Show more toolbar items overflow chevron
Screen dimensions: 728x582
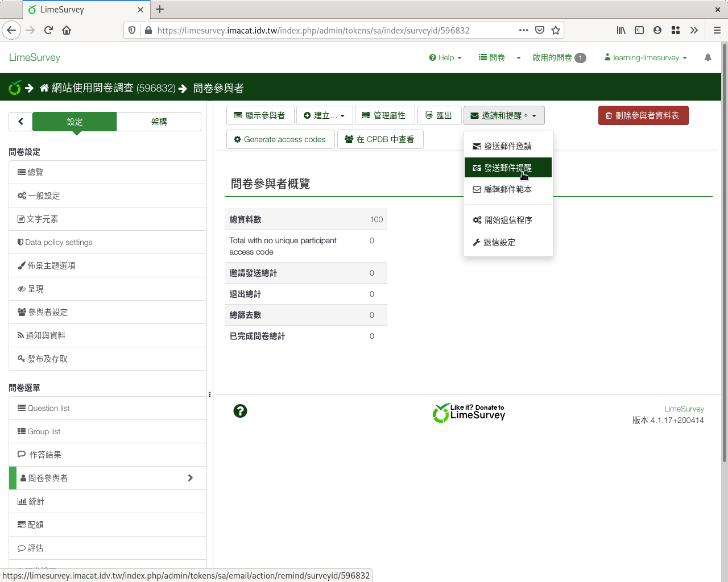694,30
